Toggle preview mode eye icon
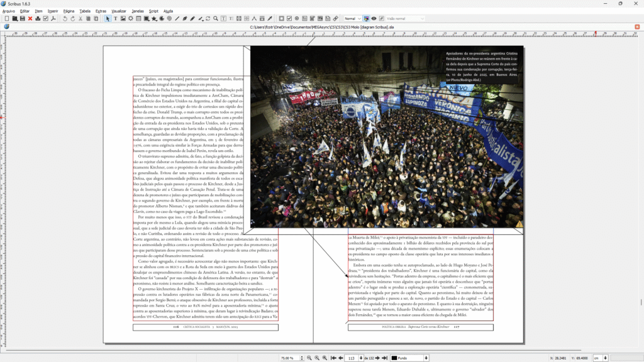The height and width of the screenshot is (362, 644). [374, 19]
